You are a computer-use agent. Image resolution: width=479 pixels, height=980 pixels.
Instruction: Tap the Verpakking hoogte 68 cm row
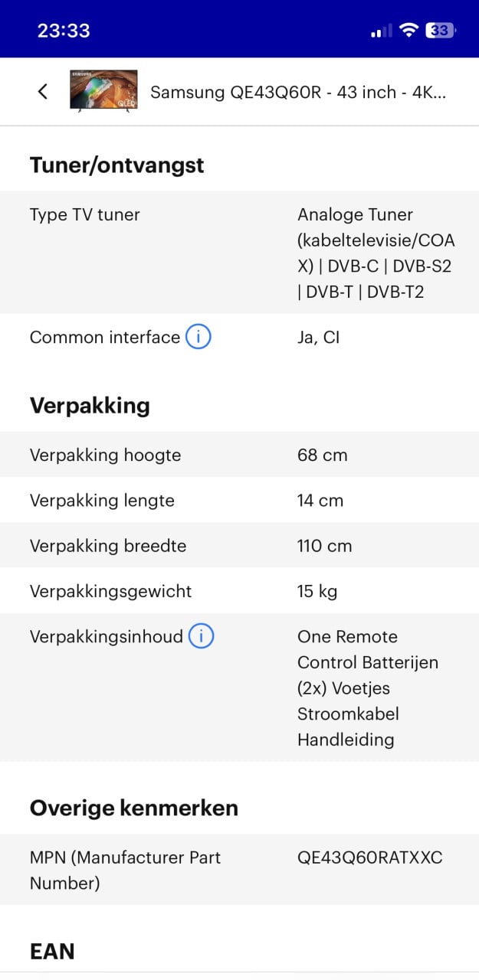(x=239, y=455)
